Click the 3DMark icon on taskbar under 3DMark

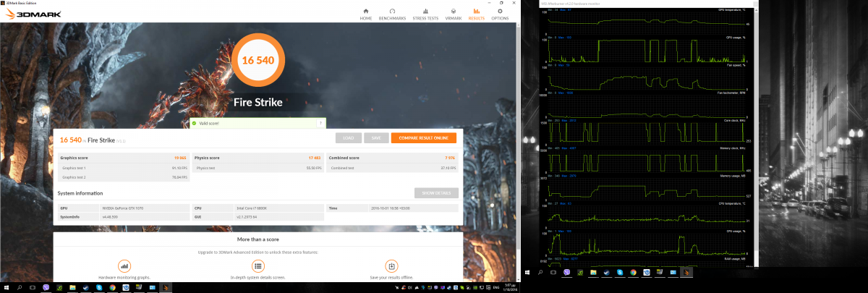[x=165, y=288]
